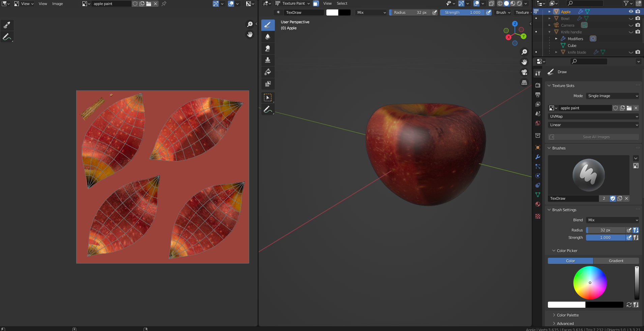Switch to the Gradient tab
This screenshot has height=331, width=644.
616,261
